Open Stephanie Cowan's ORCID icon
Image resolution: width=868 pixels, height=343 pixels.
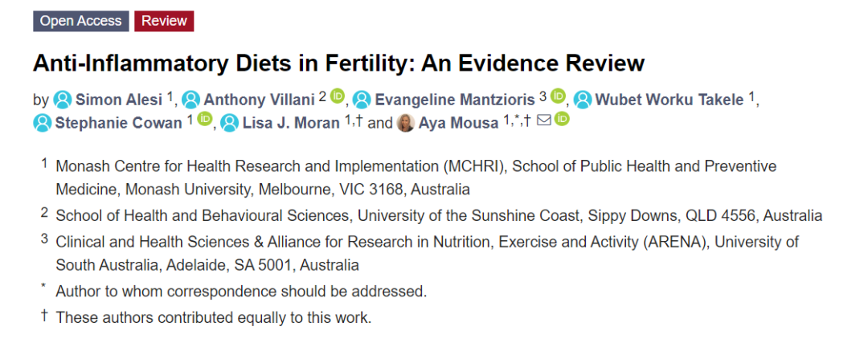pos(204,121)
